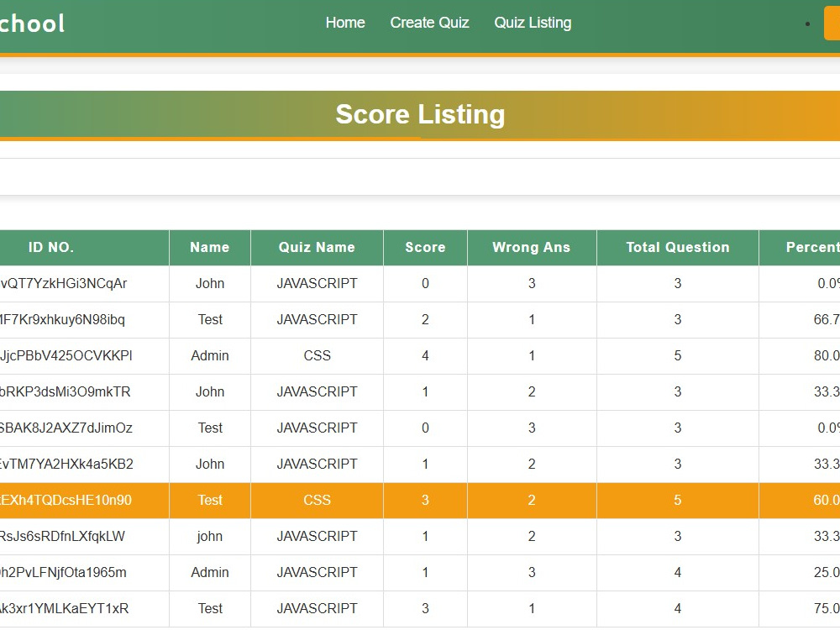Select the Quiz Name column header
The height and width of the screenshot is (630, 840).
pos(317,247)
